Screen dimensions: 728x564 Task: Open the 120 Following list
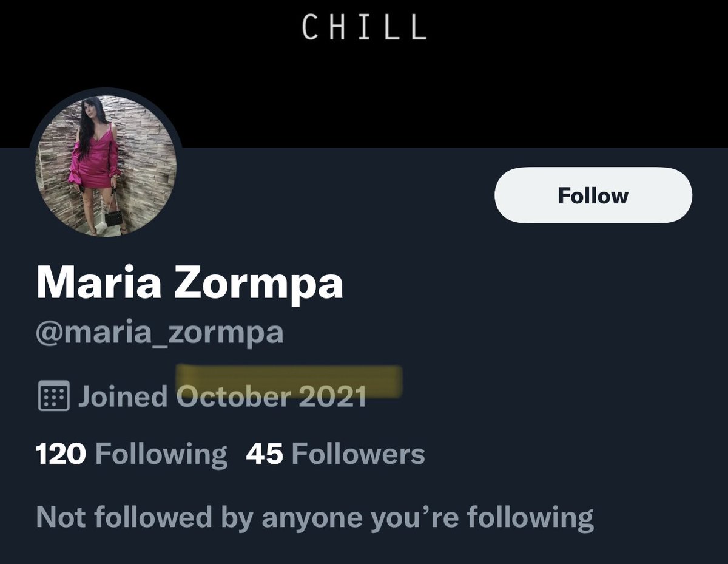point(132,454)
